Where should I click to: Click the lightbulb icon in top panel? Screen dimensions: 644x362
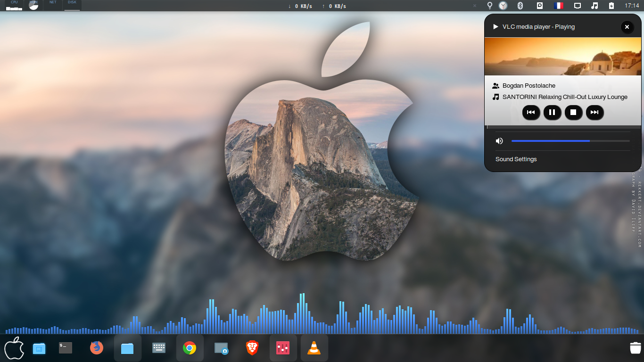coord(489,6)
